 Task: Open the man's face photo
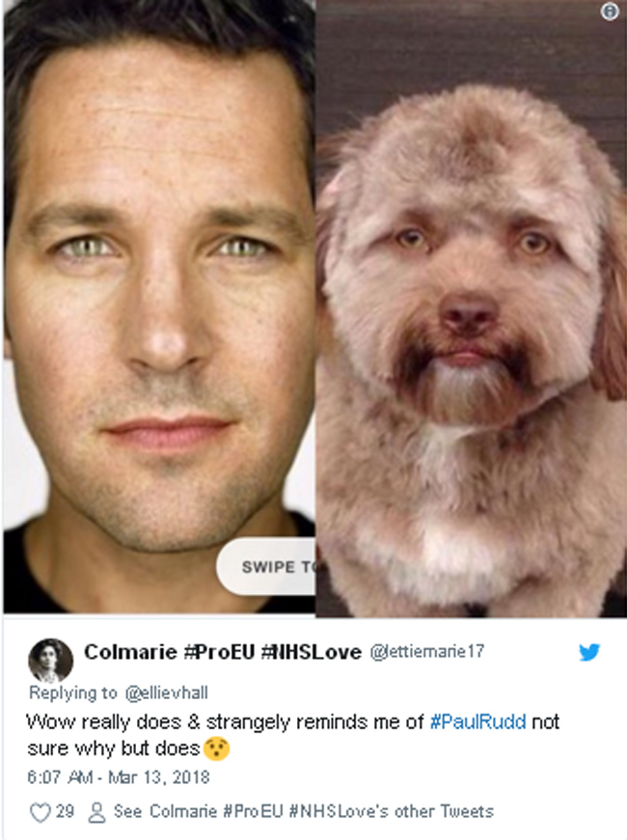point(159,307)
